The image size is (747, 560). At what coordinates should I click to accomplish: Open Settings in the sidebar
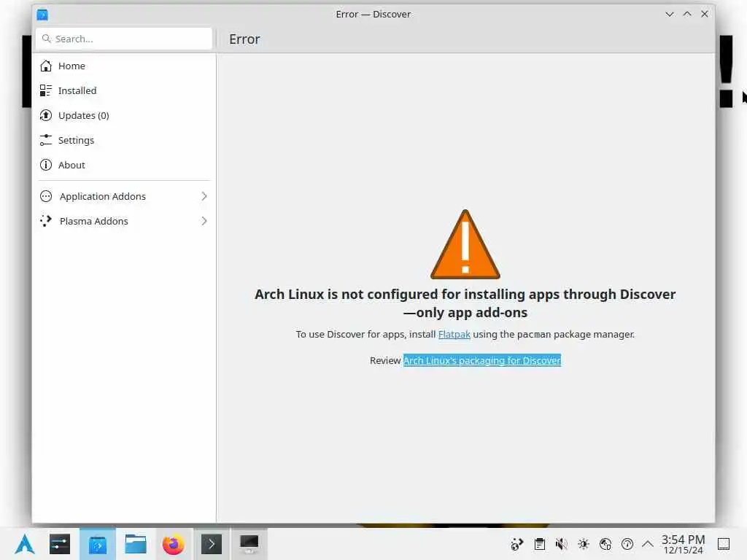click(124, 140)
